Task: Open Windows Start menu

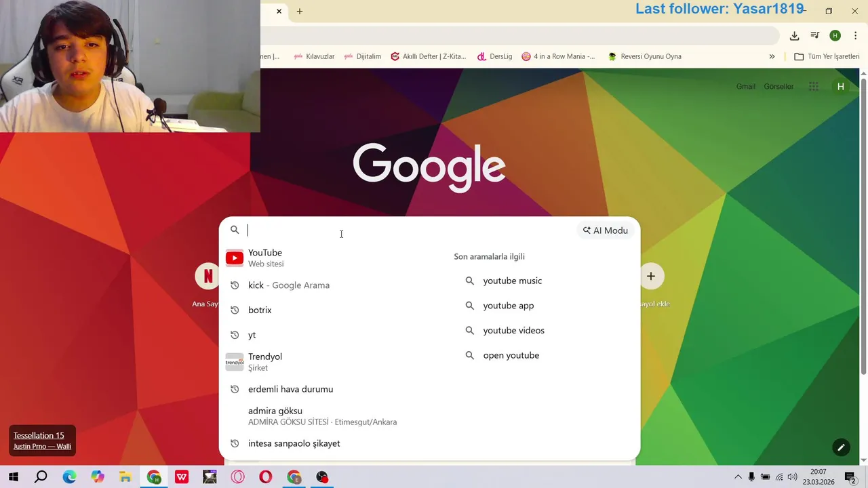Action: (x=13, y=477)
